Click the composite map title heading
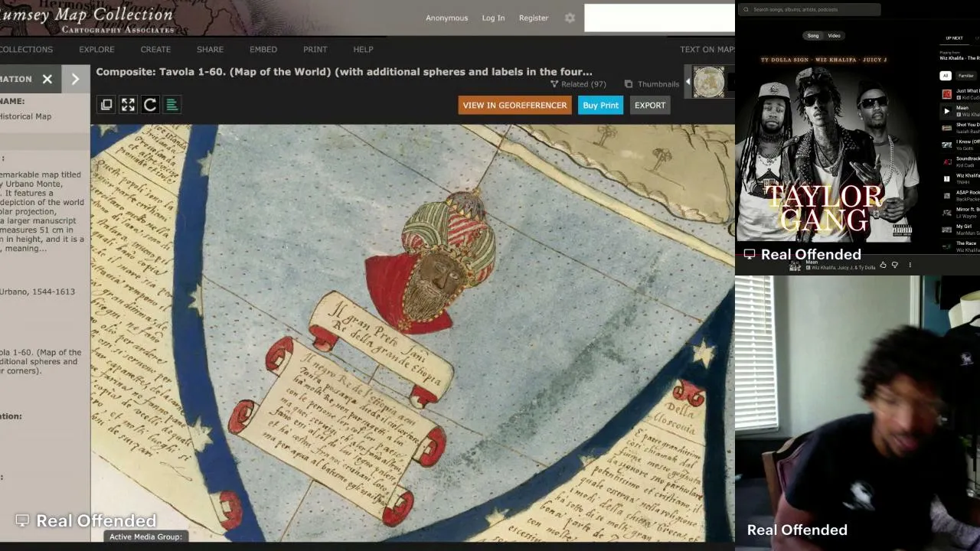Image resolution: width=980 pixels, height=551 pixels. tap(344, 72)
